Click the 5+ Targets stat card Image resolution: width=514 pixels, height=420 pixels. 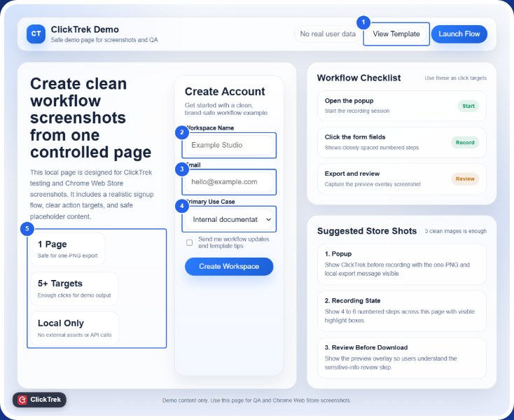74,288
